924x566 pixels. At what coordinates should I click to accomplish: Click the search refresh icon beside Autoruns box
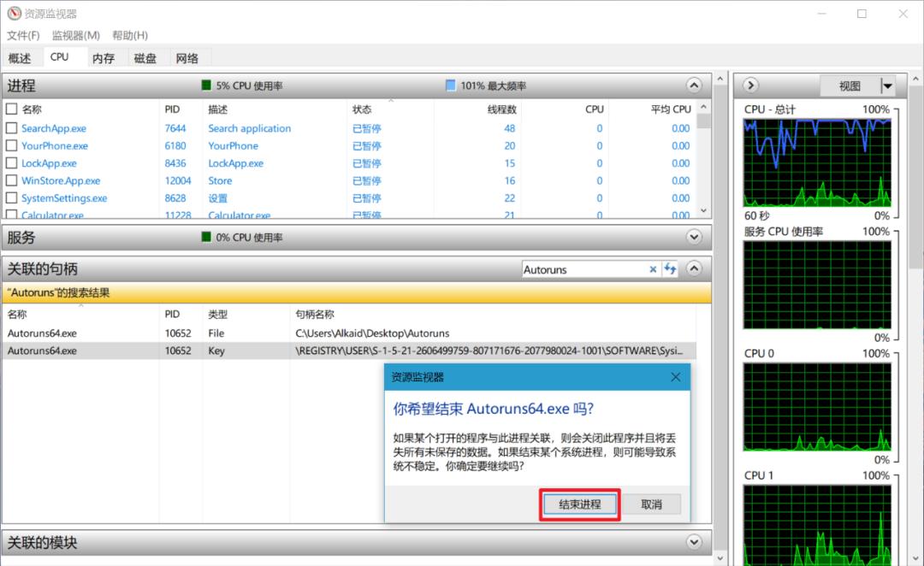click(x=671, y=269)
